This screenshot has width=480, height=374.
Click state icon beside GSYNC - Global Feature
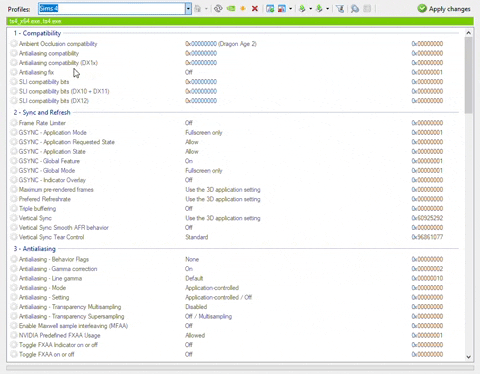(14, 161)
